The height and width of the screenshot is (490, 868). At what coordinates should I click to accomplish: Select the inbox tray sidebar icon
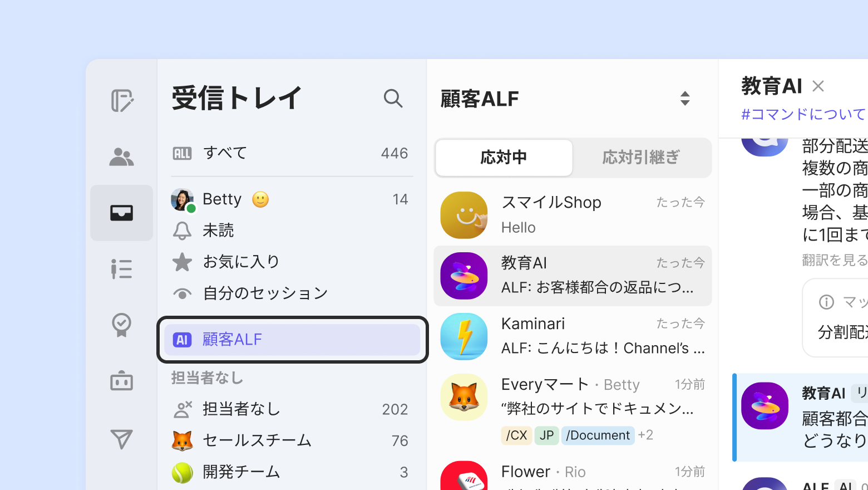(121, 213)
